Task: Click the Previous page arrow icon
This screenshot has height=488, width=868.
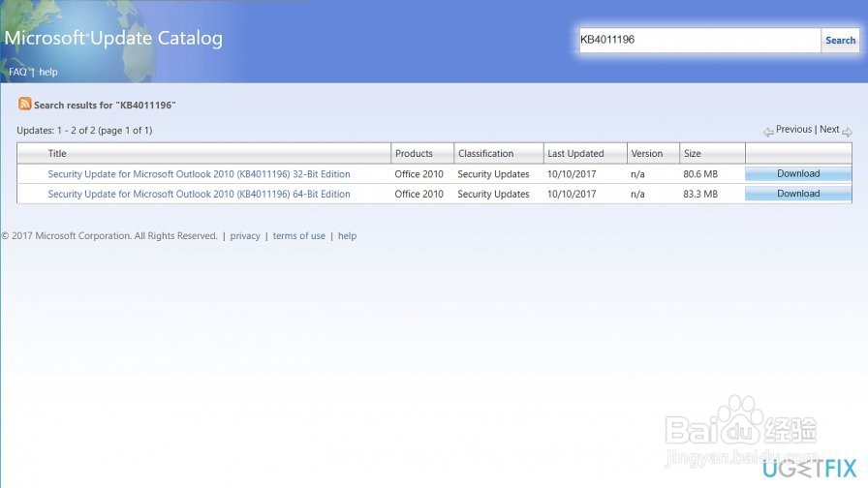Action: pyautogui.click(x=768, y=132)
